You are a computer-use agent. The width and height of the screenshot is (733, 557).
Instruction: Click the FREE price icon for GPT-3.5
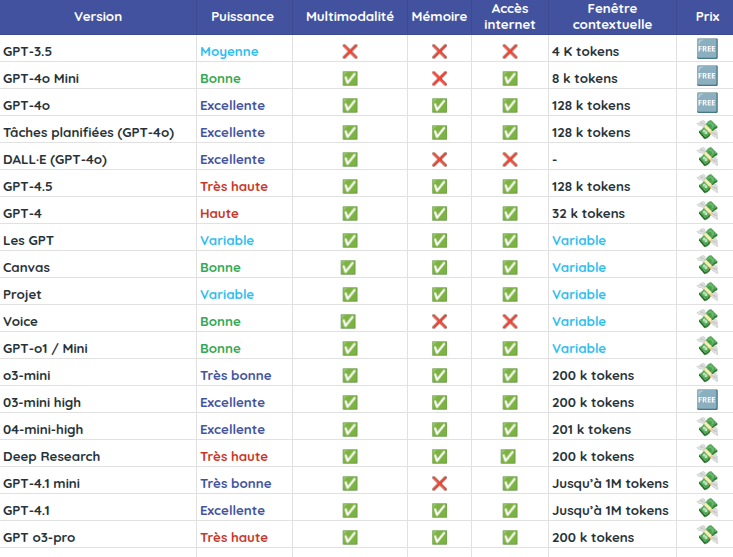point(707,49)
